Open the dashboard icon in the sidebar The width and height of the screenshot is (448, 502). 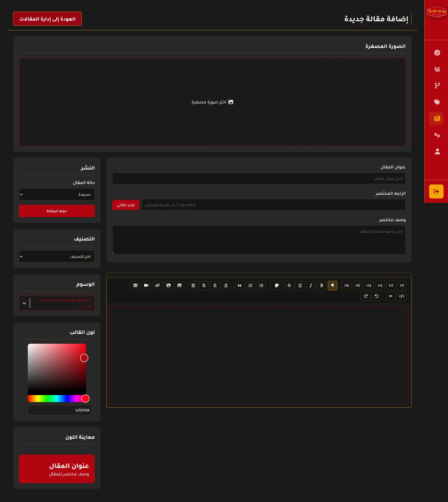[437, 53]
